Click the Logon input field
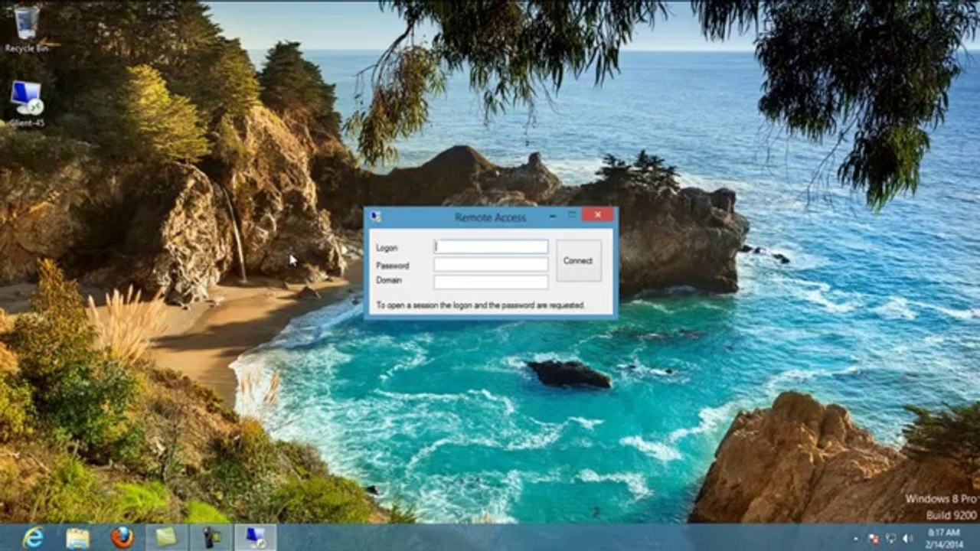The width and height of the screenshot is (980, 551). (491, 246)
